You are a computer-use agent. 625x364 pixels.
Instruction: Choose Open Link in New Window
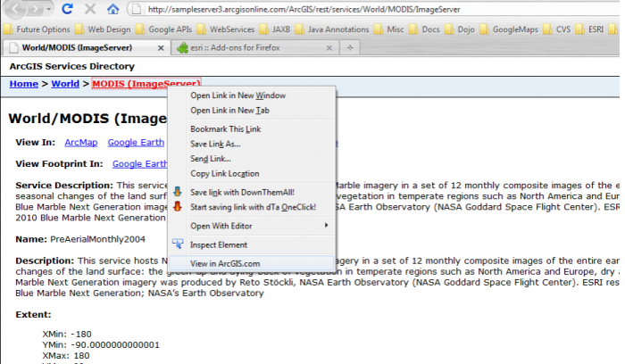coord(252,95)
